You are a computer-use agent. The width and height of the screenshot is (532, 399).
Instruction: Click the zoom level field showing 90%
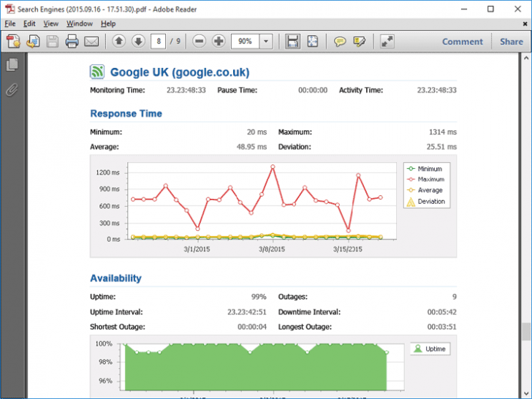tap(245, 42)
